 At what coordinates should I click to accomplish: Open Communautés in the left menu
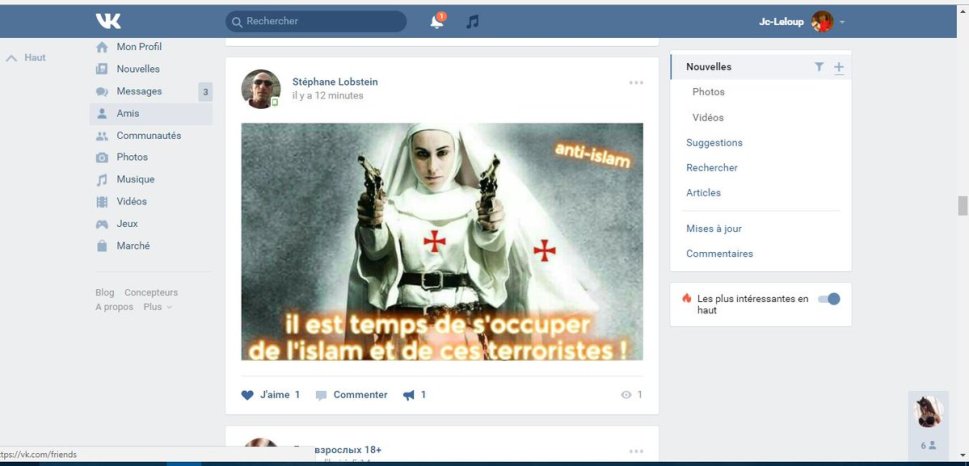(x=148, y=136)
